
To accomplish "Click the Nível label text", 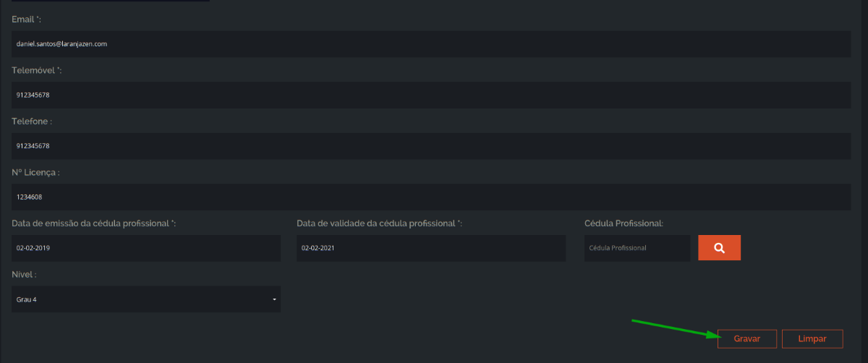I will tap(25, 274).
